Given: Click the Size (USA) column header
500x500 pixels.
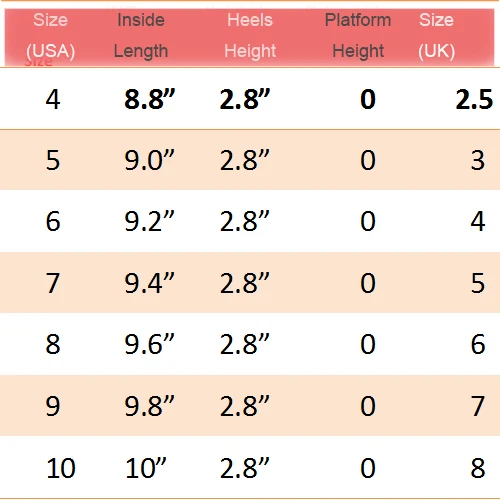Looking at the screenshot, I should tap(51, 36).
